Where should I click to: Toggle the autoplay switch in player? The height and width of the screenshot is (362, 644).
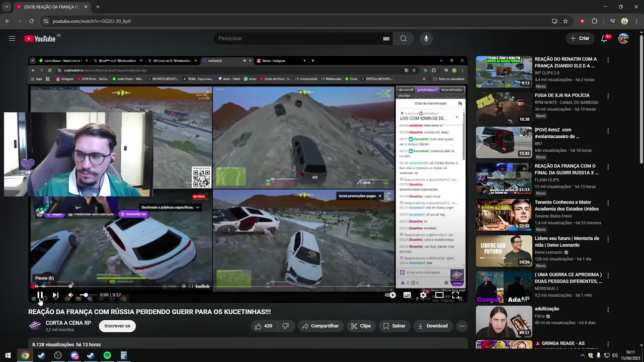click(390, 295)
